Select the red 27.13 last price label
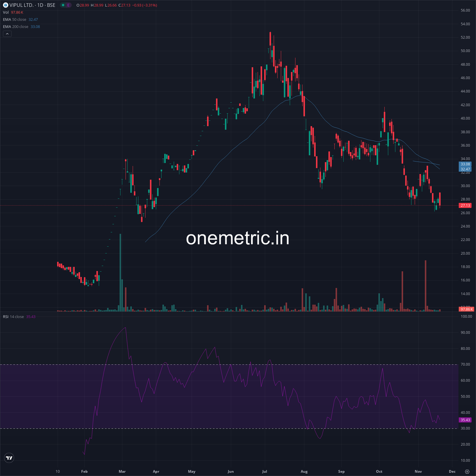This screenshot has width=476, height=476. point(465,205)
